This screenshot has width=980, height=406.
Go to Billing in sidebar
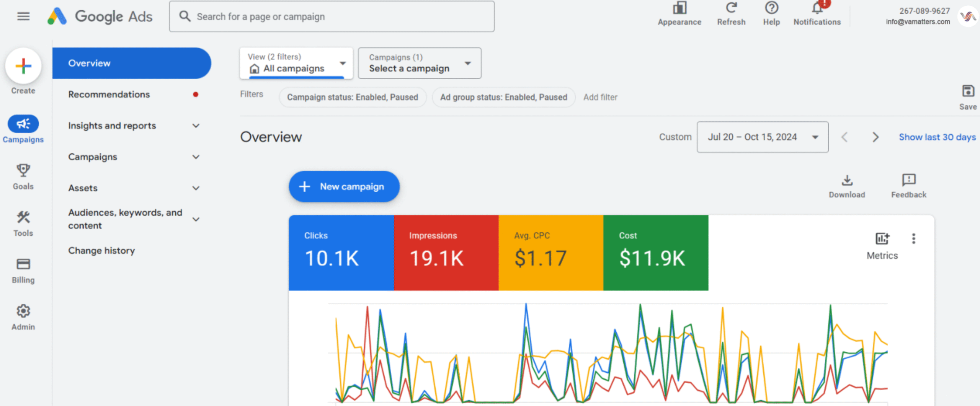click(23, 264)
